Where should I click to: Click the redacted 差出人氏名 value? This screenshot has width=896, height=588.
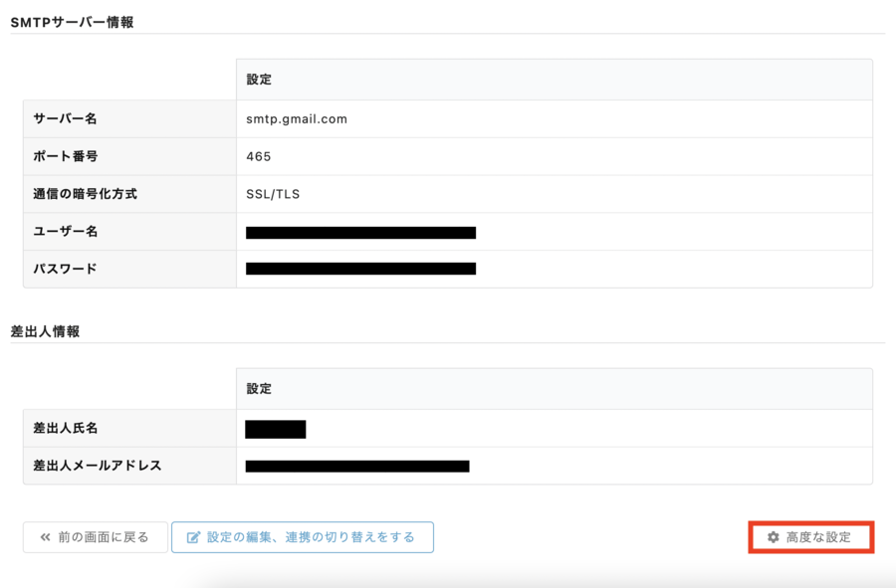(276, 430)
